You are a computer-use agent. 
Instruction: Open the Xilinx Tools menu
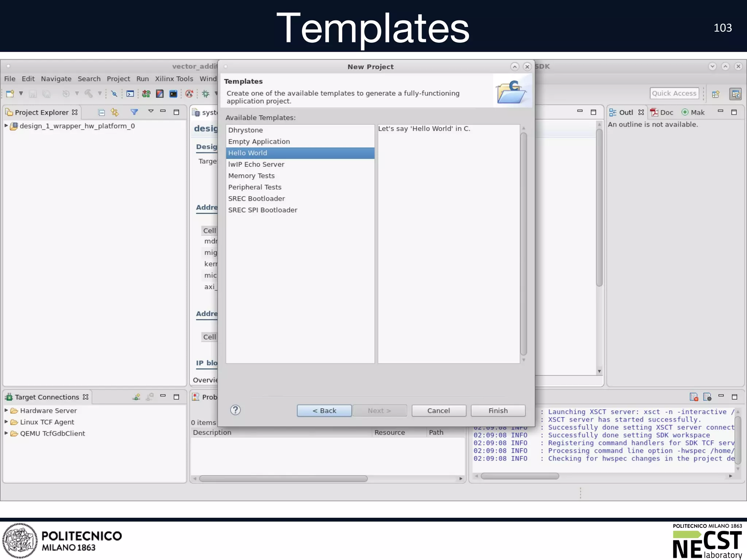174,79
